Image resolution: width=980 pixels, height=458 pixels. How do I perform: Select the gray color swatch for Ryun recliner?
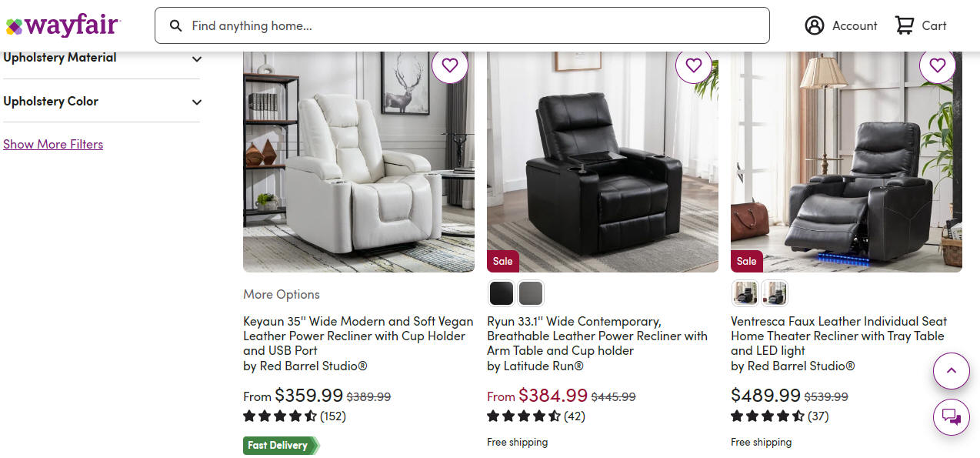[531, 293]
